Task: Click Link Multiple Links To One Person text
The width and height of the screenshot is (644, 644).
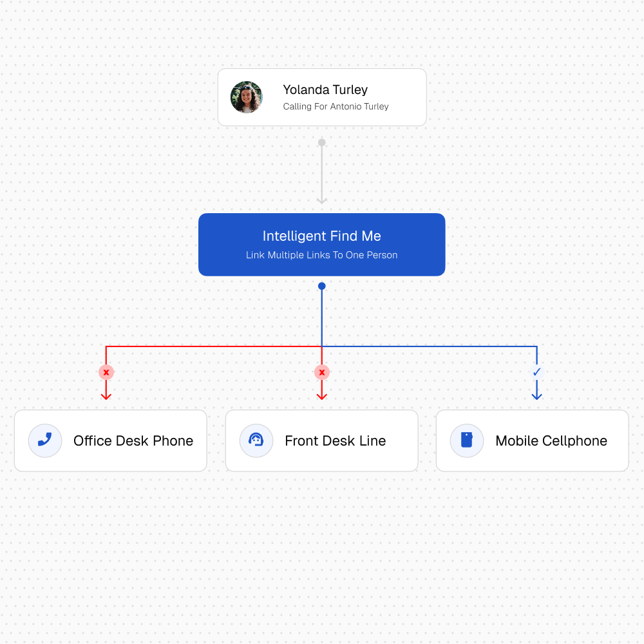Action: tap(322, 255)
